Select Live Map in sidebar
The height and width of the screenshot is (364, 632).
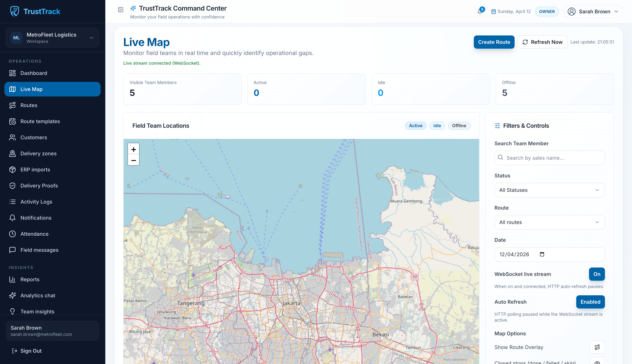tap(52, 89)
